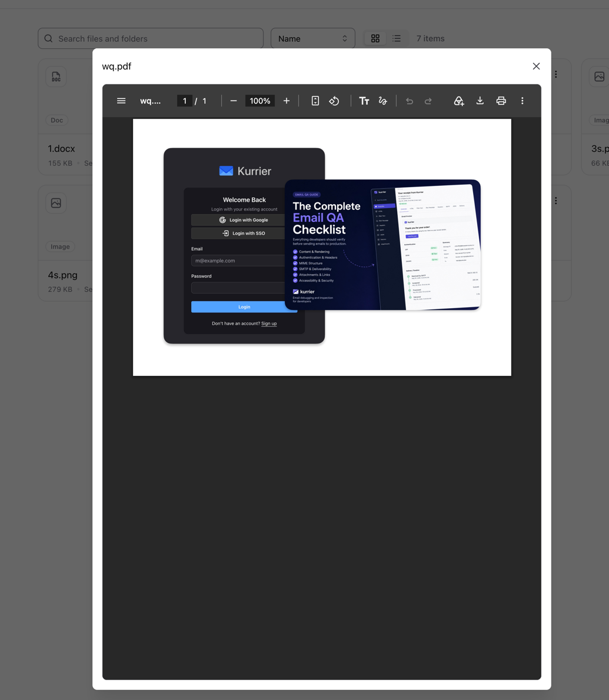Click the wq... filename in PDF toolbar

151,101
